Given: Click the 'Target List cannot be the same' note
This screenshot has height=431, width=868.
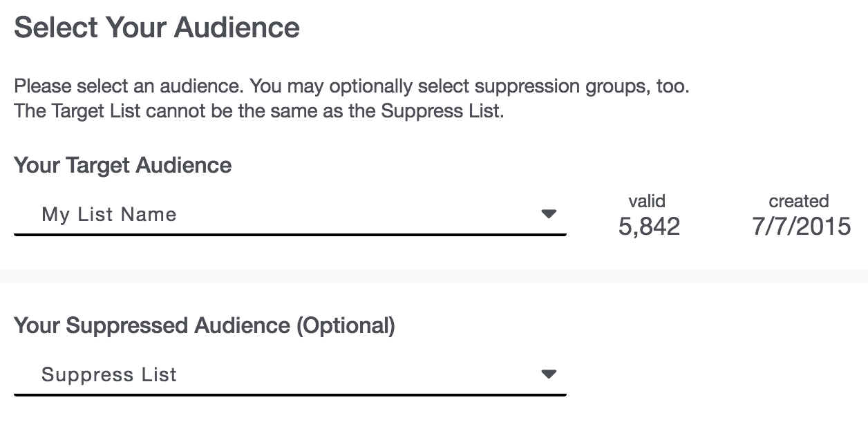Looking at the screenshot, I should (x=258, y=111).
